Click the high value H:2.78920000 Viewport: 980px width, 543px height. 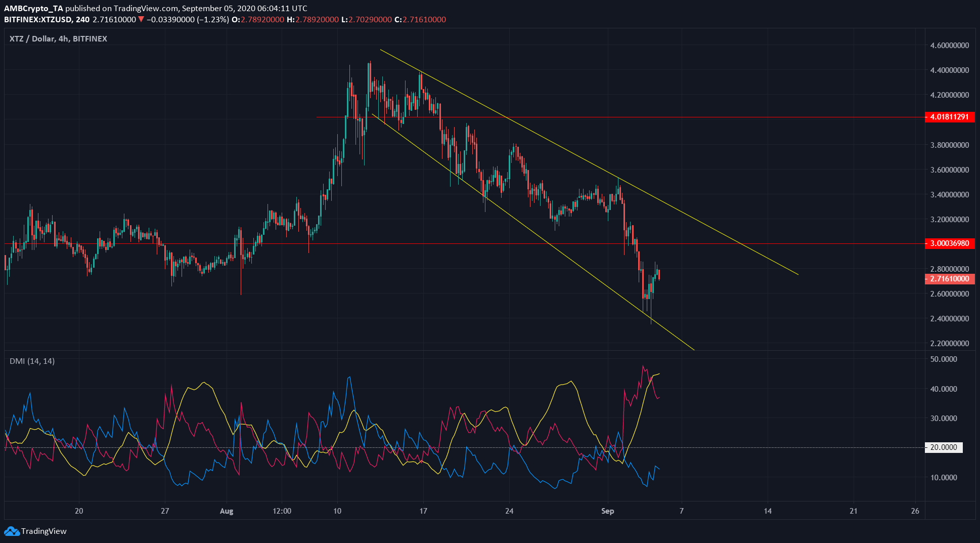click(x=313, y=19)
